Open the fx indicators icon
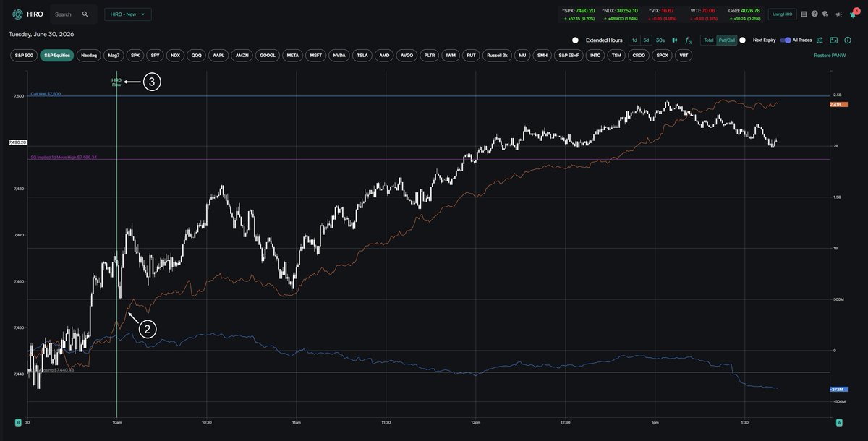This screenshot has height=441, width=868. pyautogui.click(x=689, y=40)
